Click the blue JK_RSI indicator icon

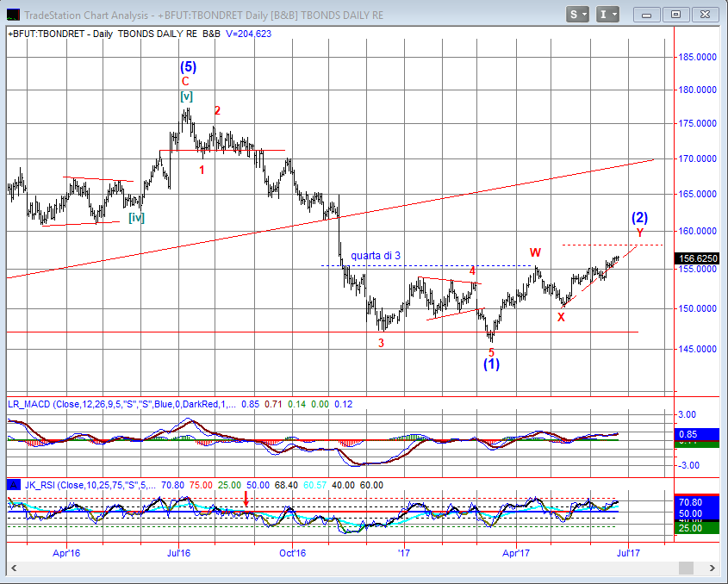click(14, 485)
